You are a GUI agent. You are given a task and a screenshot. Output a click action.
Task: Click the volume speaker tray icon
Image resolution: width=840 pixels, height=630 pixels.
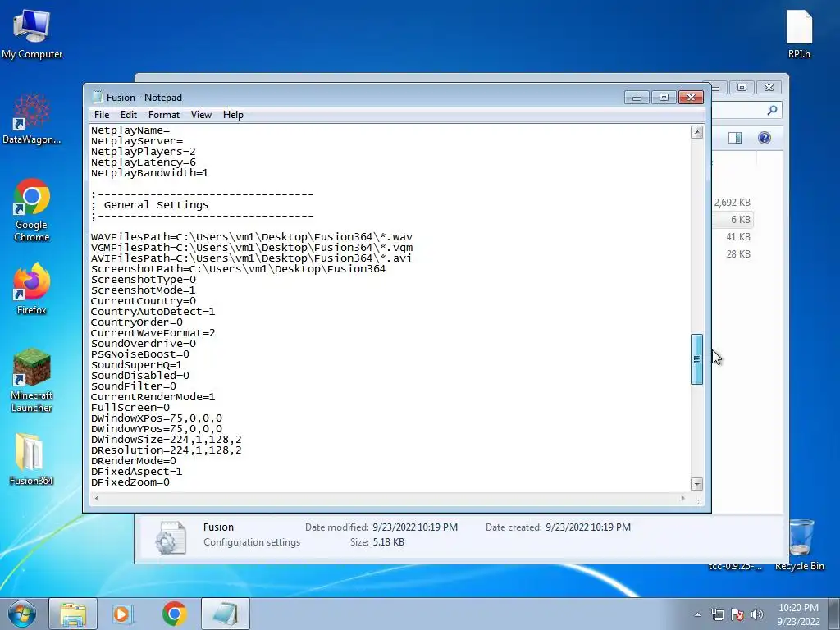click(x=757, y=614)
